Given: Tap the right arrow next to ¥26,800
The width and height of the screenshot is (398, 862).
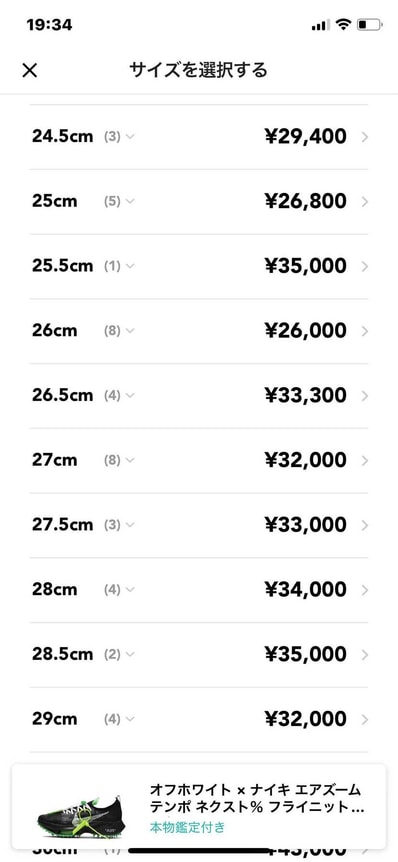Looking at the screenshot, I should 364,202.
